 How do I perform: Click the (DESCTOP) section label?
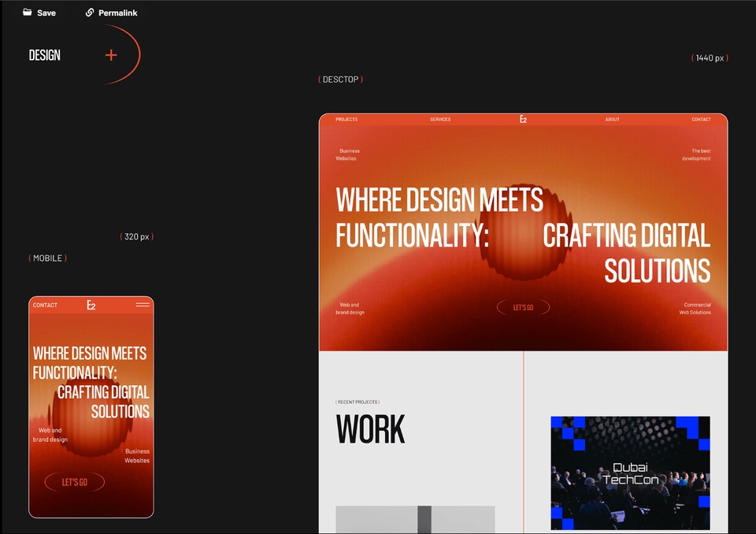[x=340, y=79]
